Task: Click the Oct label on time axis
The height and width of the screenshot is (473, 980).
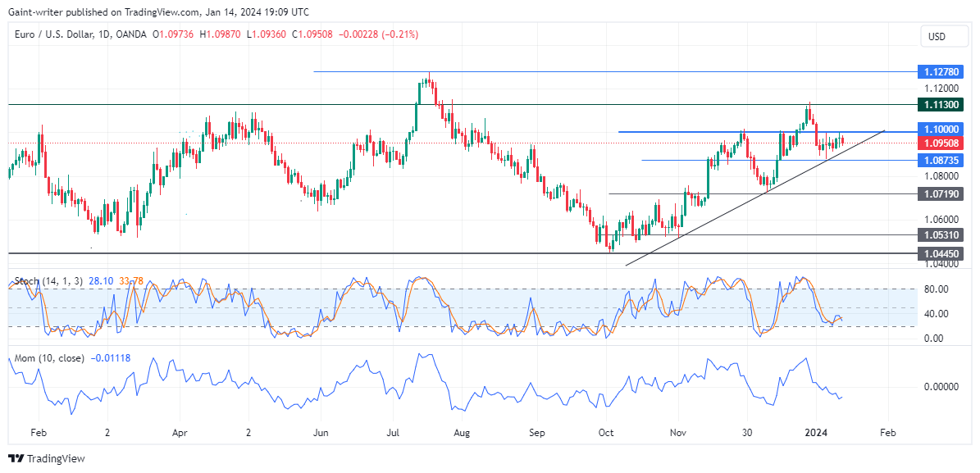Action: coord(606,432)
